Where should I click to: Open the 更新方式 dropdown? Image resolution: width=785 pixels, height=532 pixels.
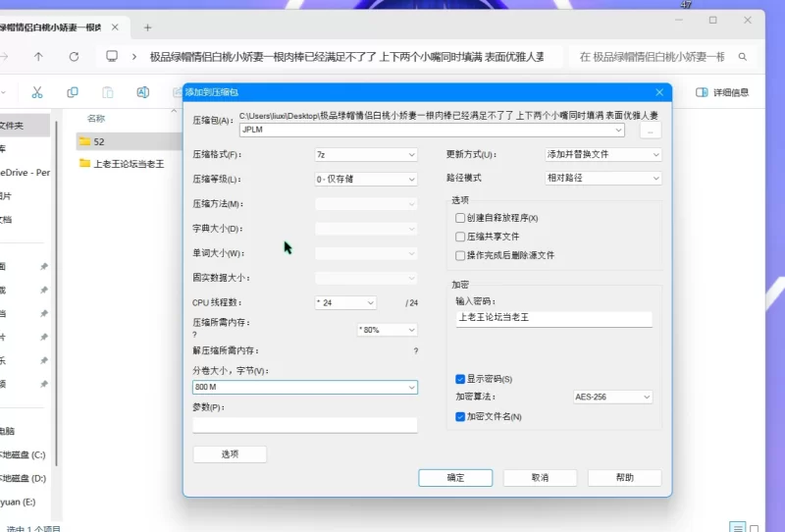[x=602, y=155]
